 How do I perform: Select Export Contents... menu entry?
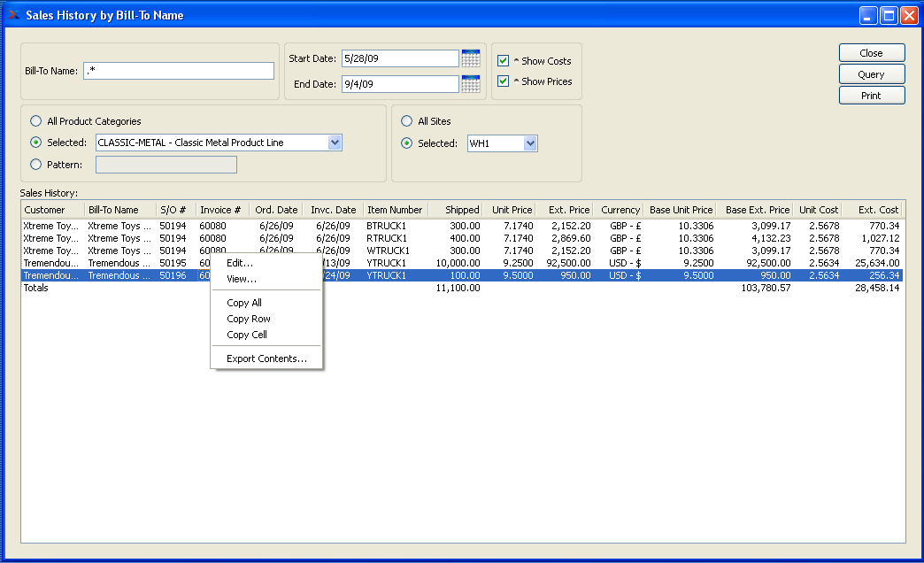(x=266, y=359)
